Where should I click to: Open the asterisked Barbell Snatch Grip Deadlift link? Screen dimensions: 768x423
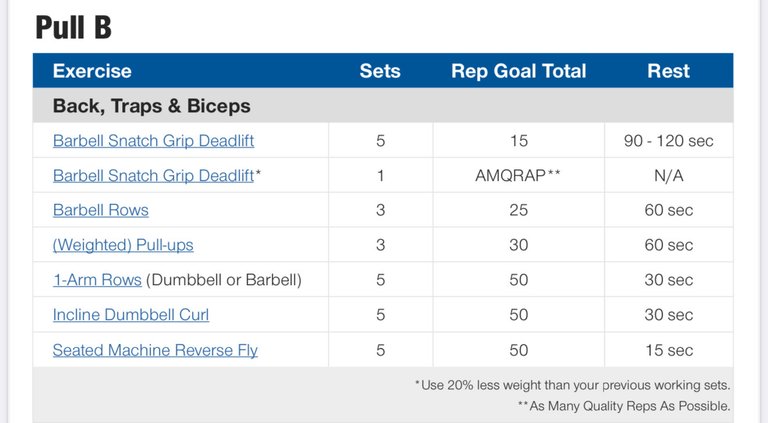point(153,176)
